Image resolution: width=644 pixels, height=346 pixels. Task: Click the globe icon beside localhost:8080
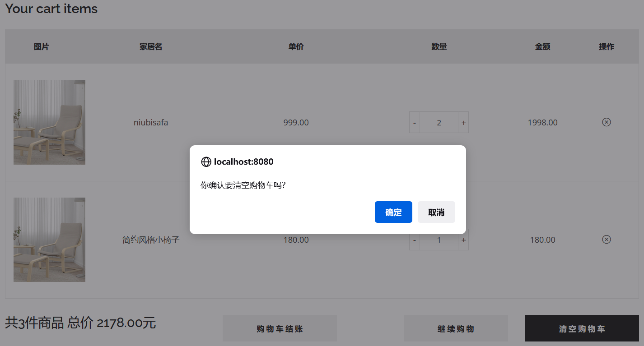[x=206, y=161]
